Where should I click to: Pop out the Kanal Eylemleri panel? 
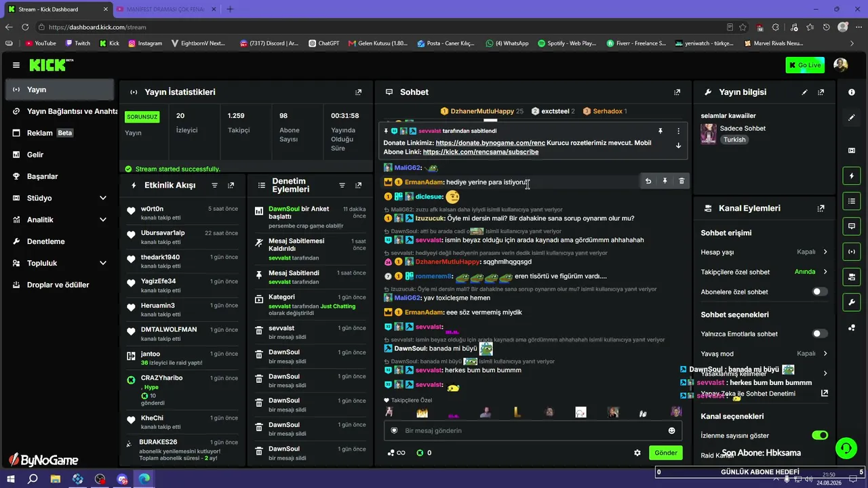click(x=821, y=209)
